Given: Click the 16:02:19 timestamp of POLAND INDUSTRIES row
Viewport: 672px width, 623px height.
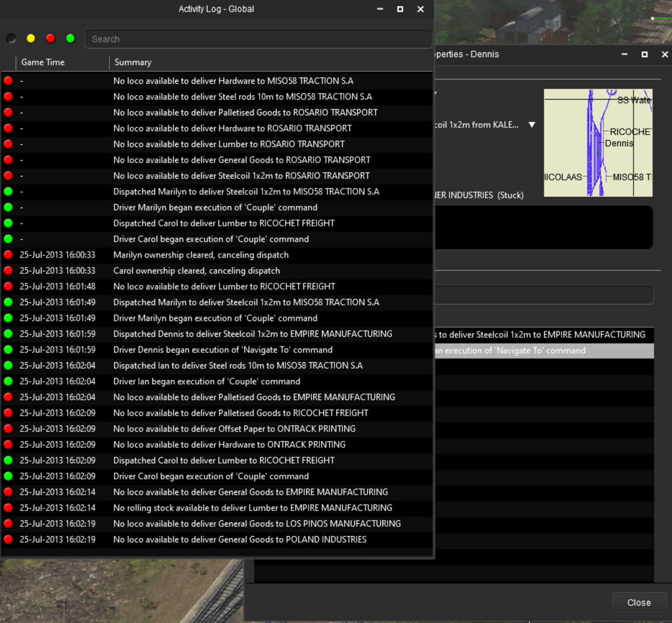Looking at the screenshot, I should (58, 540).
